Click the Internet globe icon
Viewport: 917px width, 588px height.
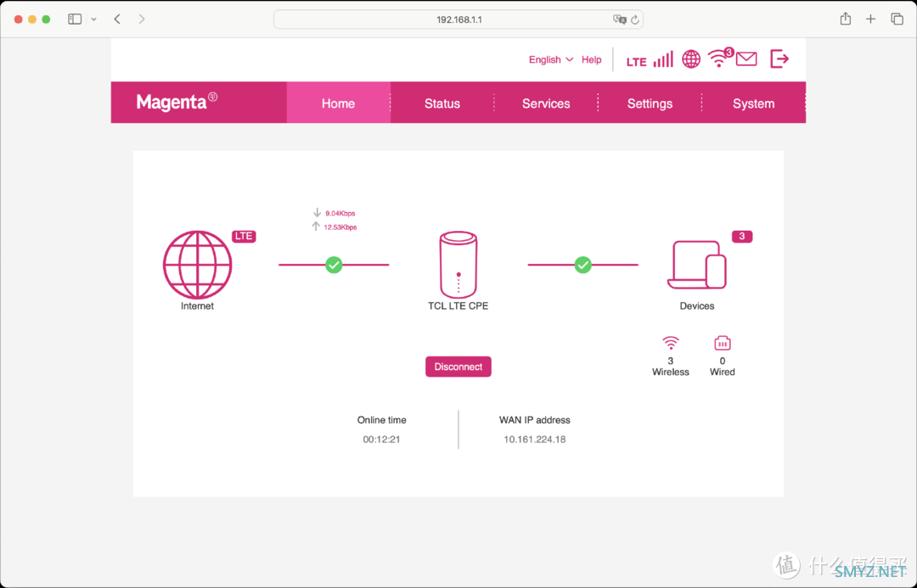point(197,265)
